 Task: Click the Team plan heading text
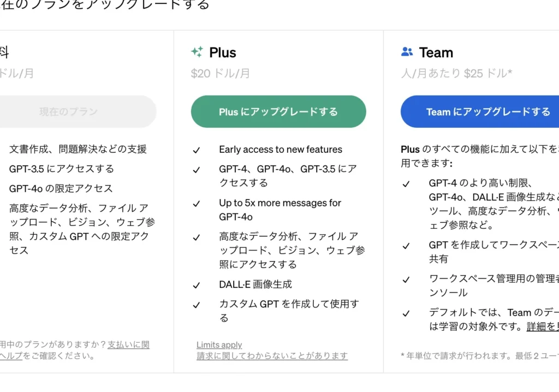click(436, 53)
